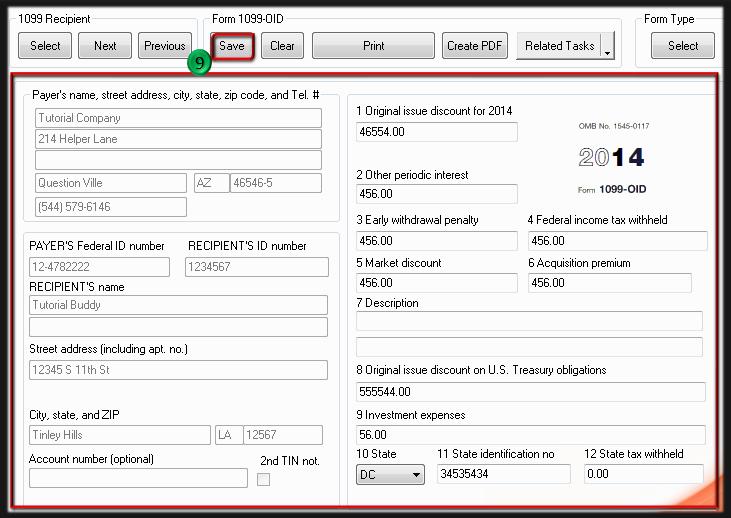Click the State tax withheld field
731x518 pixels.
pos(644,474)
